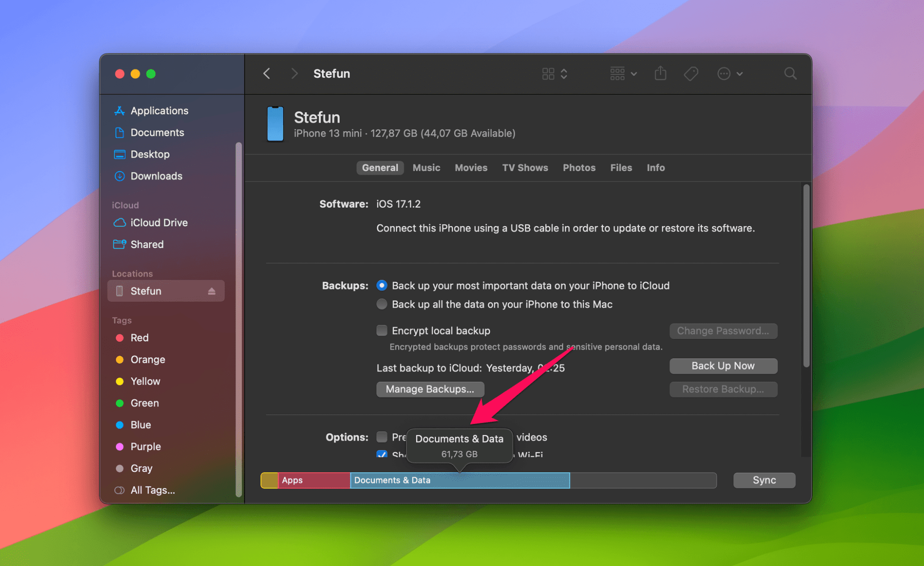This screenshot has height=566, width=924.
Task: Switch to the Movies tab
Action: click(x=471, y=167)
